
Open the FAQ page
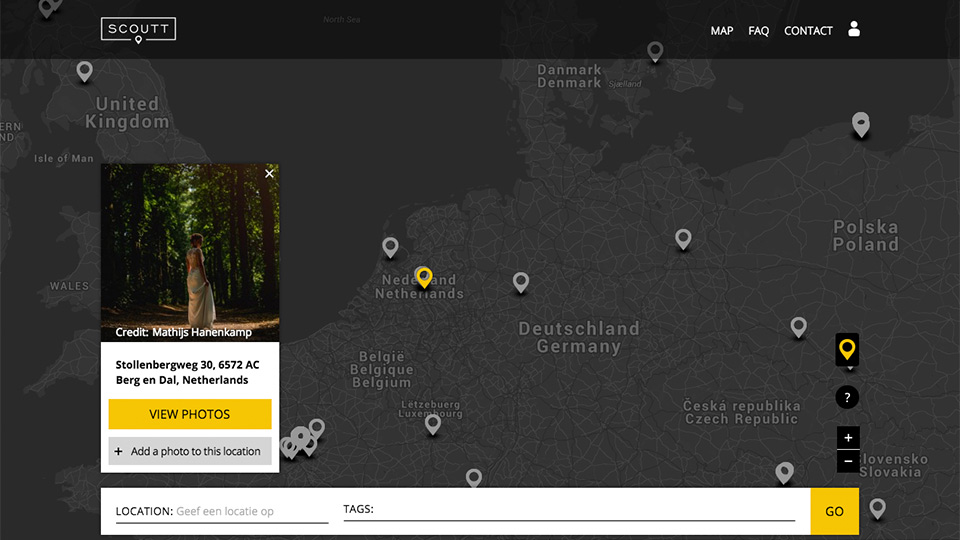click(758, 31)
